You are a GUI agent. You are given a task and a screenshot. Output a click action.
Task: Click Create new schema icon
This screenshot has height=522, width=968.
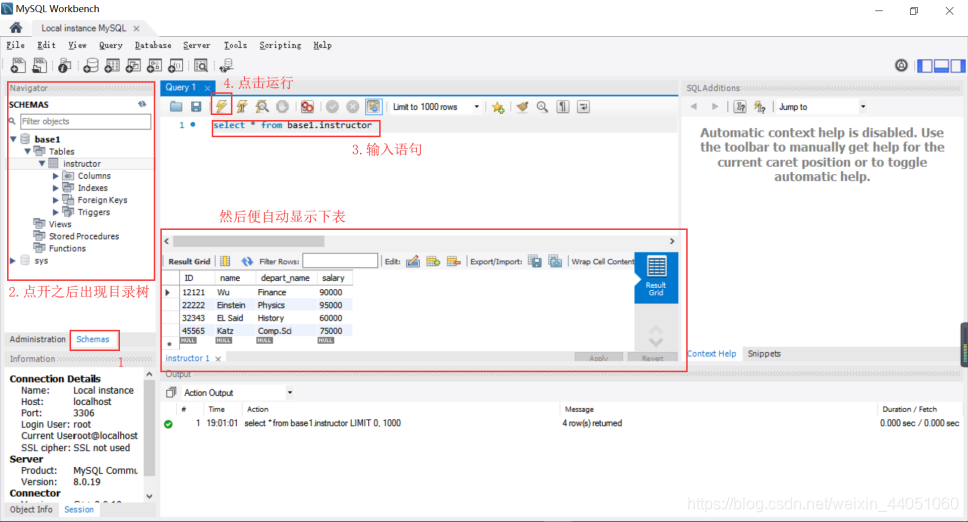(x=91, y=65)
